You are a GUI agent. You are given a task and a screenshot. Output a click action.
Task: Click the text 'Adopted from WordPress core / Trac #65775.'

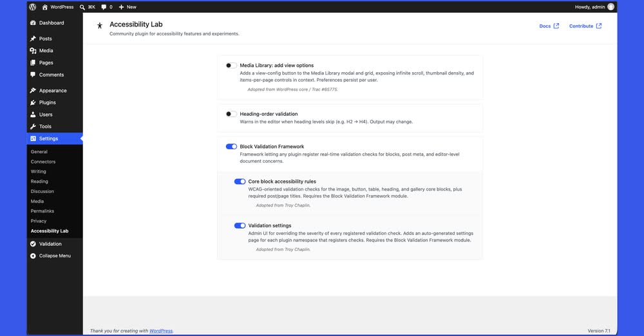pos(292,89)
